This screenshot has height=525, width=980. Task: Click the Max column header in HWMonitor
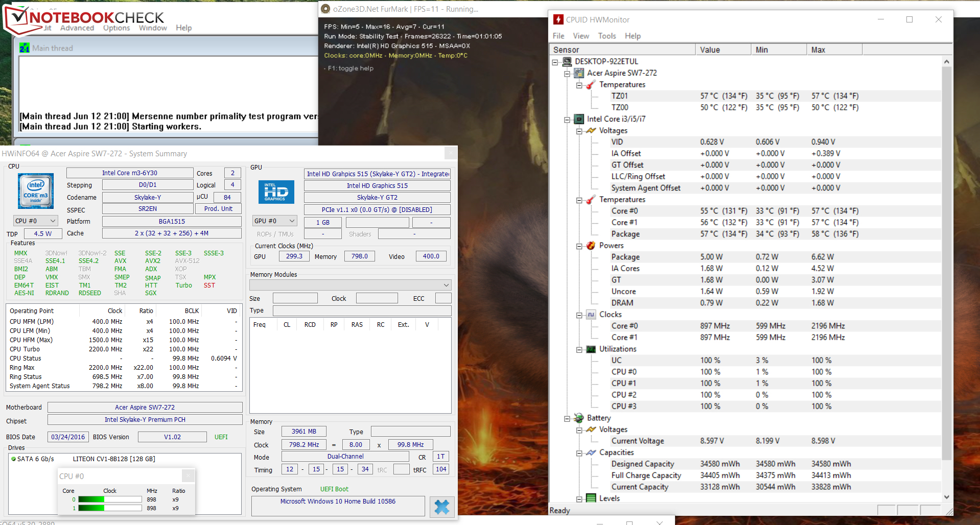818,50
